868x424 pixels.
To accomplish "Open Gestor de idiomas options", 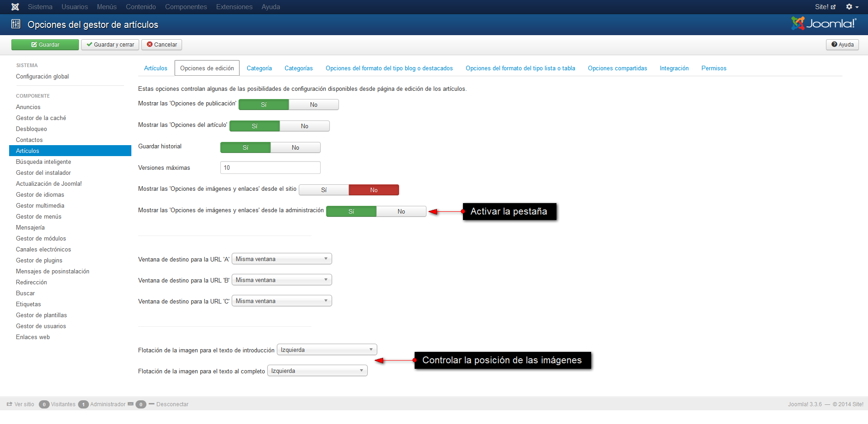I will coord(40,195).
